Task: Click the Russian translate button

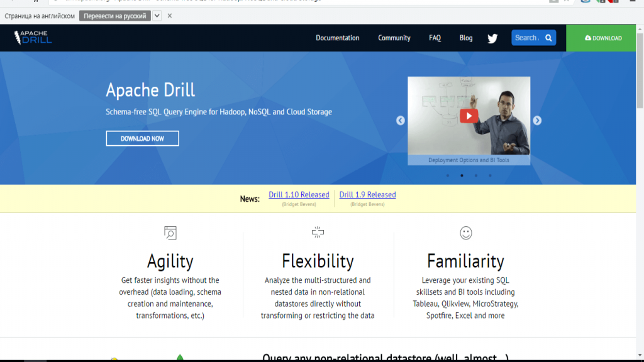Action: (x=115, y=16)
